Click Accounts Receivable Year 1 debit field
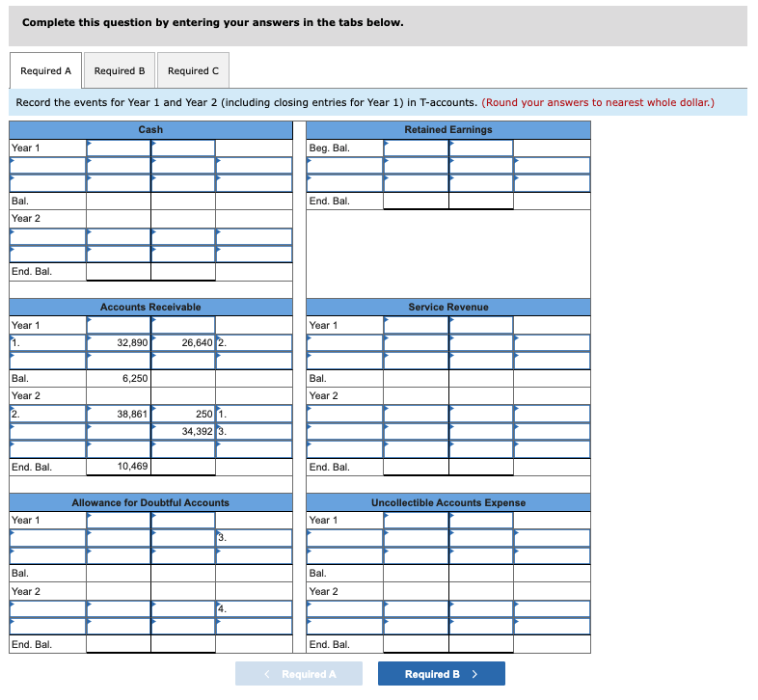This screenshot has height=700, width=758. [x=119, y=325]
